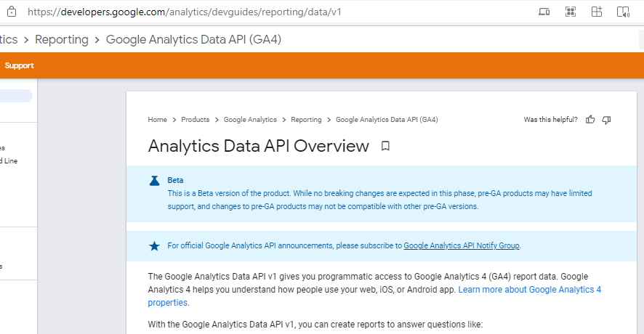
Task: Open Google Analytics Data API (GA4) page breadcrumb
Action: click(x=387, y=119)
